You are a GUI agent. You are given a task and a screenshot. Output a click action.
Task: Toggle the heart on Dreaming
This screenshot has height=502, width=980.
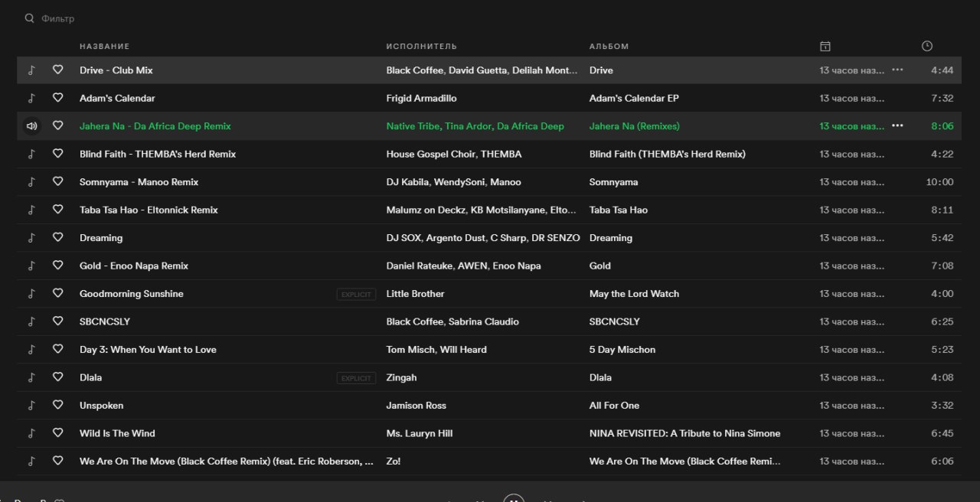(57, 237)
